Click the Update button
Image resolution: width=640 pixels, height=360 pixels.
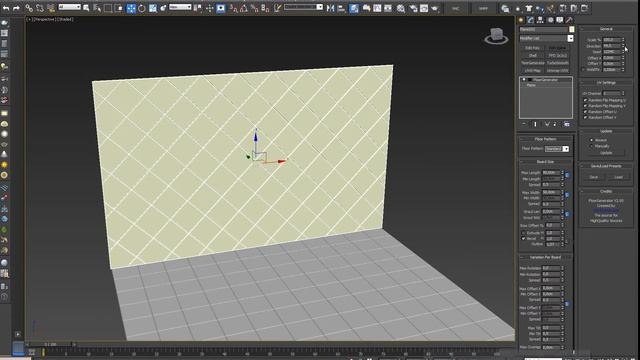606,153
